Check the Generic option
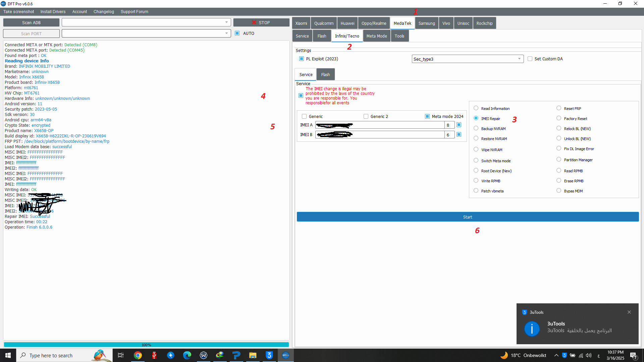The width and height of the screenshot is (644, 362). click(x=304, y=116)
